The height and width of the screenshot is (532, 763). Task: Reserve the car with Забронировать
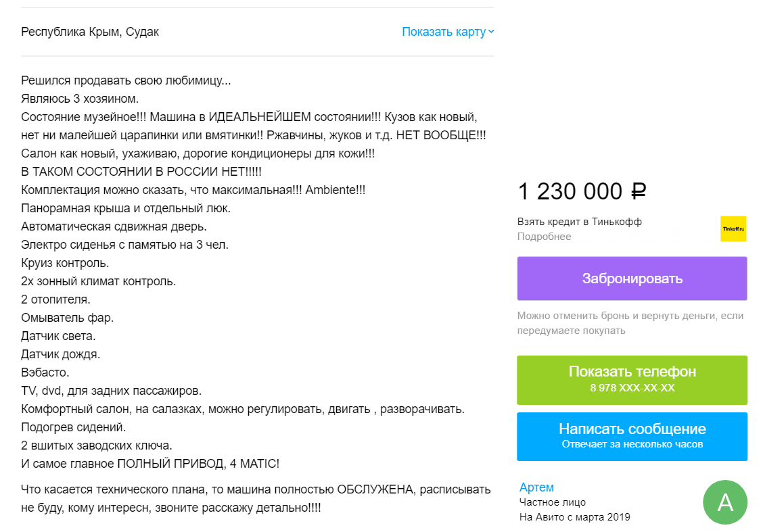pos(632,278)
